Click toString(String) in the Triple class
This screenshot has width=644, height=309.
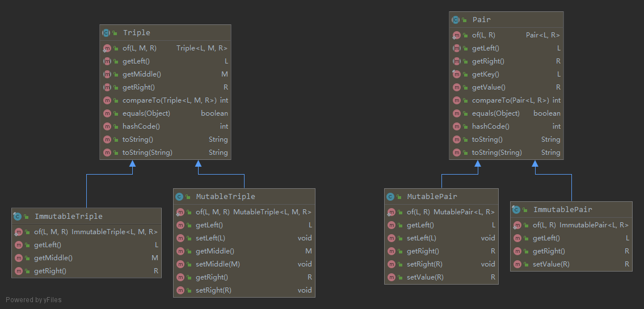[x=148, y=153]
